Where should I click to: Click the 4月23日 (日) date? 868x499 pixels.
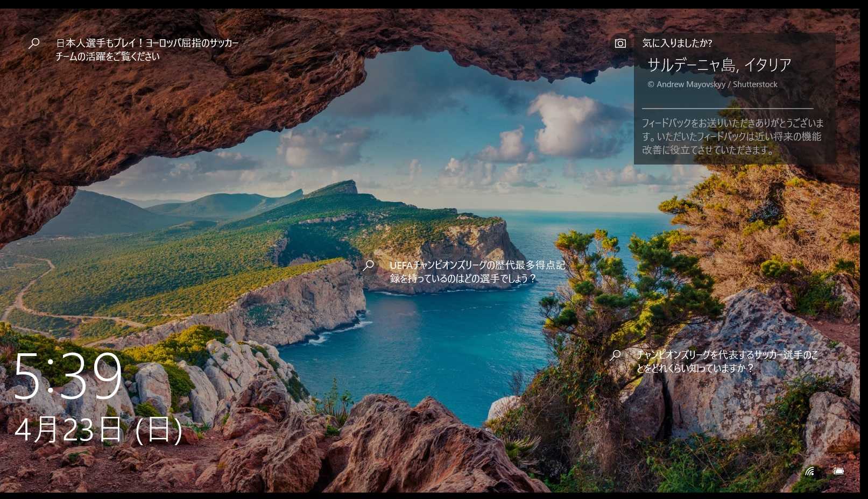click(x=98, y=430)
